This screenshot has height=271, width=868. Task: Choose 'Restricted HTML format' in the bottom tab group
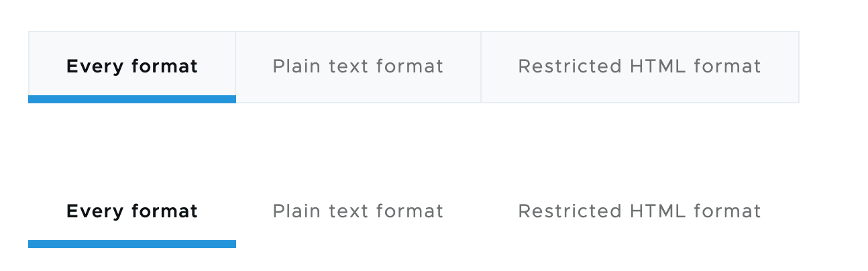(x=639, y=211)
